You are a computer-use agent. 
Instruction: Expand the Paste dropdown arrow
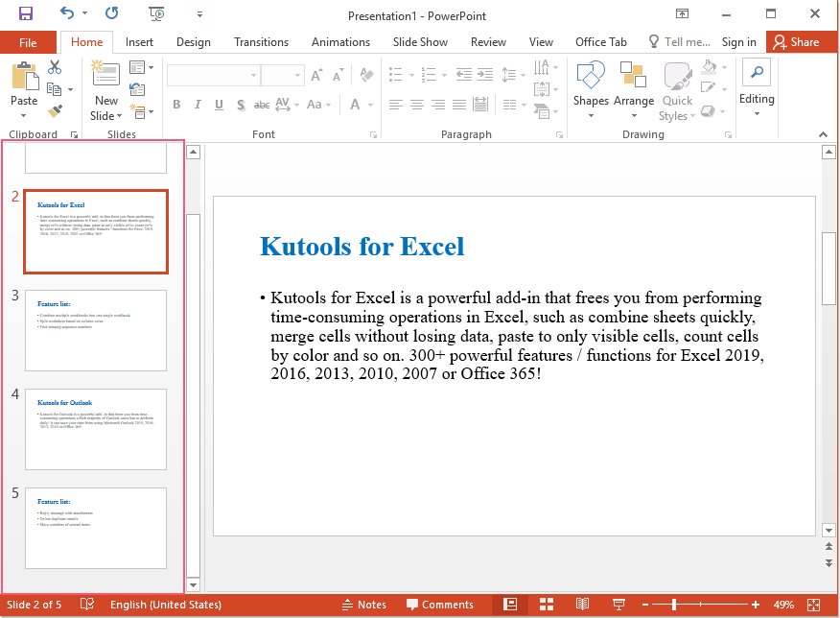click(x=24, y=116)
